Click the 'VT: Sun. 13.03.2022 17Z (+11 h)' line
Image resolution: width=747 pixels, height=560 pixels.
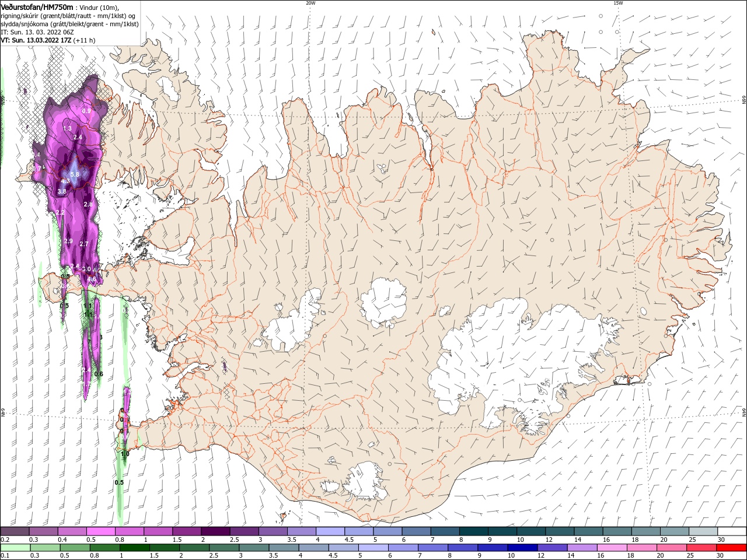click(48, 41)
